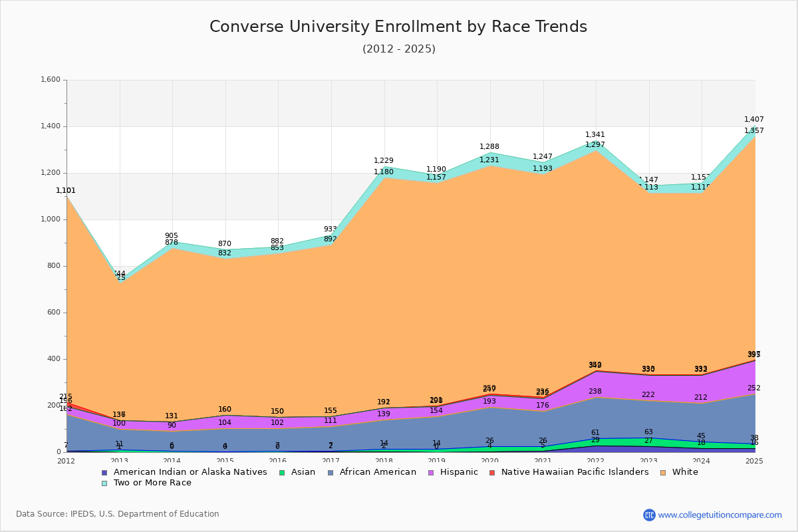Click Native Hawaiian Pacific Islanders legend swatch

(491, 472)
